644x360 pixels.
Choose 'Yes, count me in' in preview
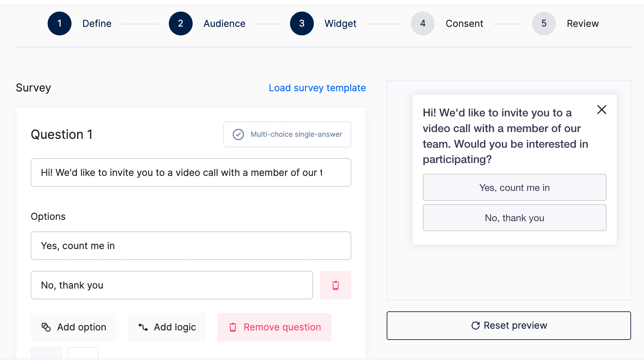[514, 187]
